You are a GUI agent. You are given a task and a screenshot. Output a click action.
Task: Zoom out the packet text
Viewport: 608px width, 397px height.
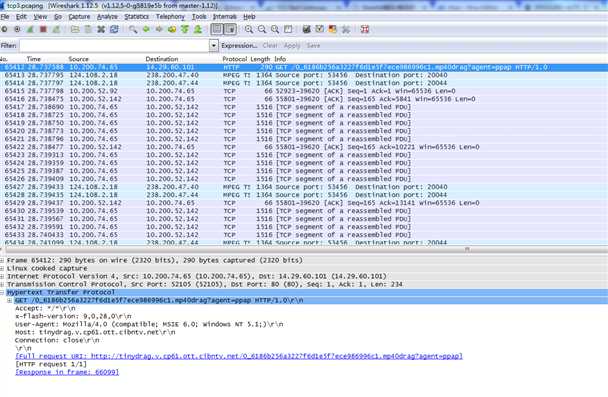262,29
